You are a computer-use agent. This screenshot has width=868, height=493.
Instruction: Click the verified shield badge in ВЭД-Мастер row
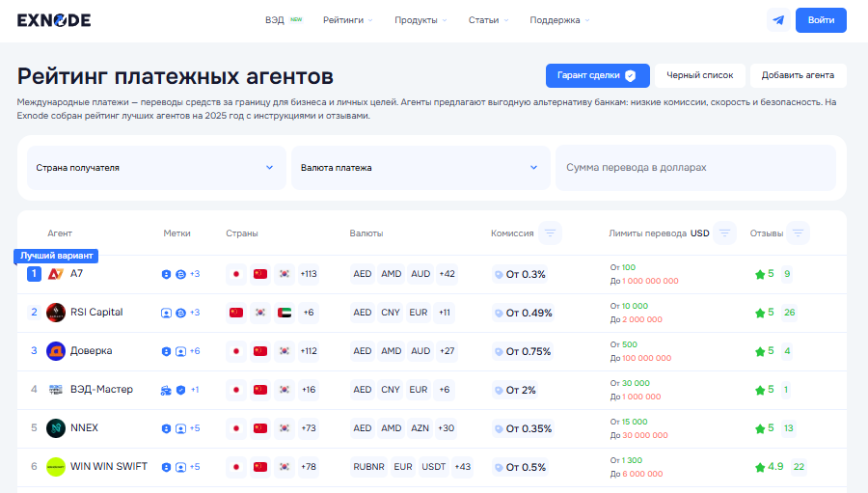point(180,390)
